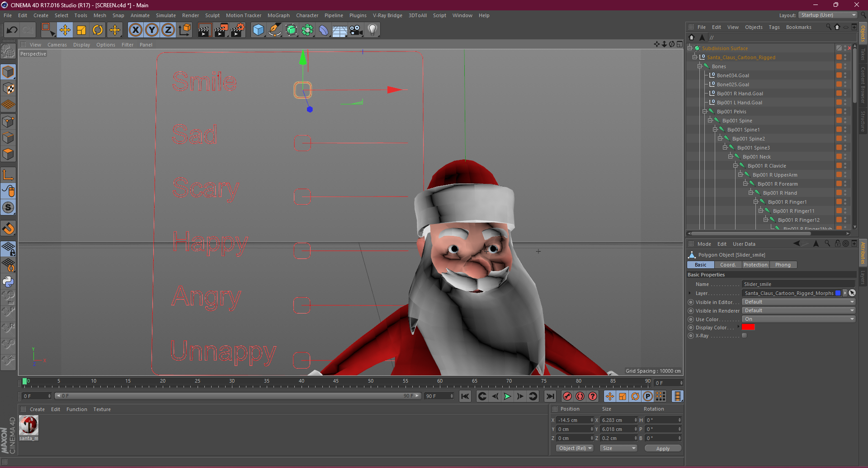Go to start of animation

click(465, 396)
